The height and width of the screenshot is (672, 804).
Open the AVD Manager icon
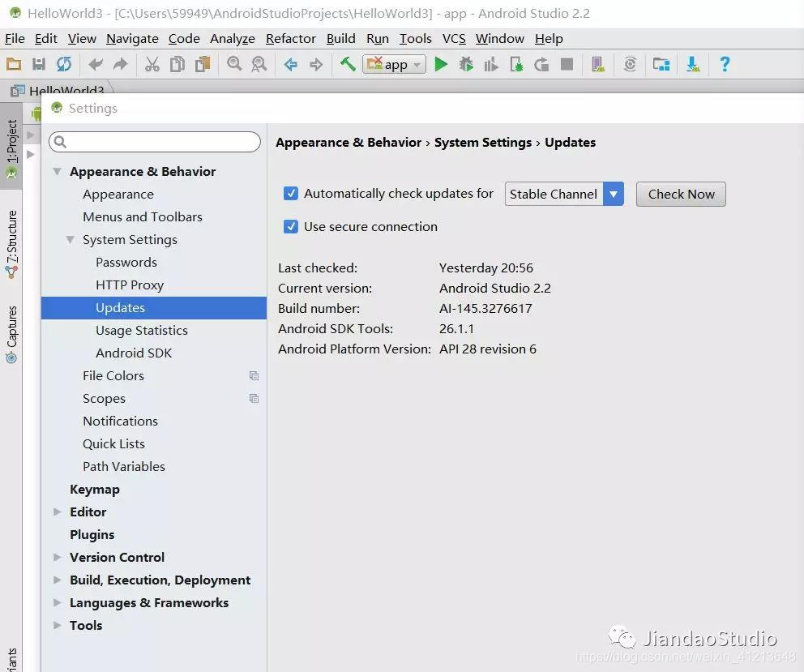pyautogui.click(x=598, y=65)
